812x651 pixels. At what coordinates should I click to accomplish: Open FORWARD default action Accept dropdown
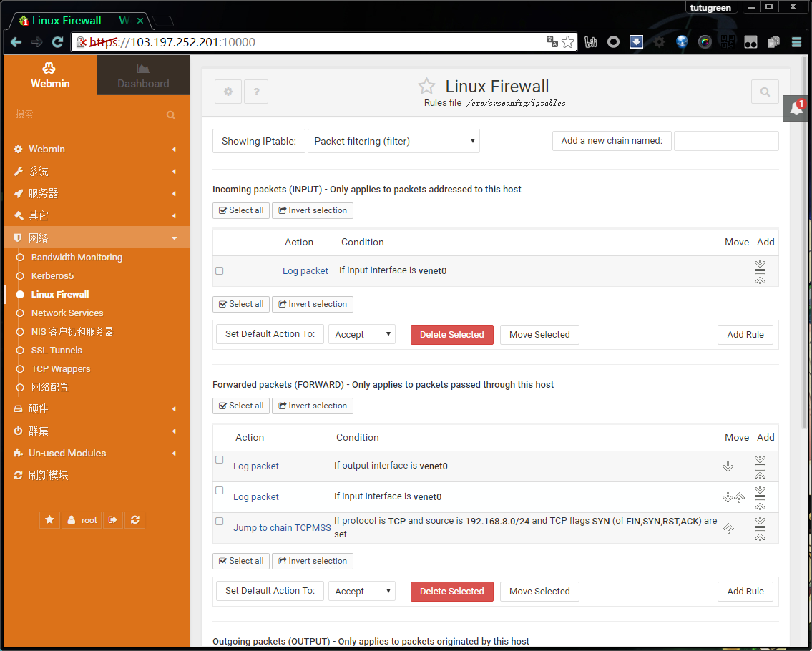click(362, 591)
